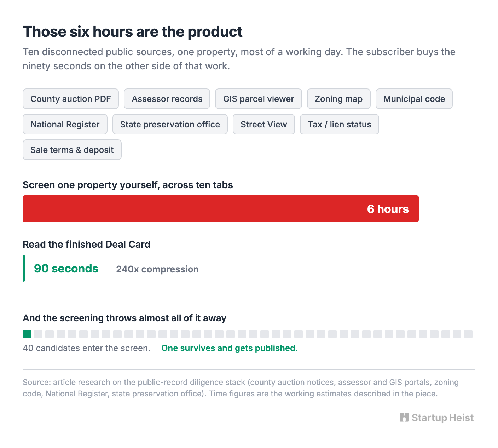Viewport: 498px width, 448px height.
Task: Click the Startup Heist wordmark
Action: (x=442, y=418)
